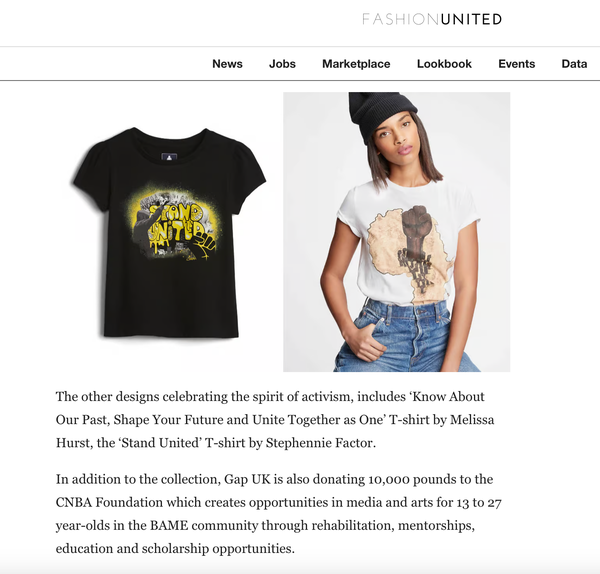Screen dimensions: 600x574
Task: Click the yellow Stand United graphic
Action: [x=174, y=225]
